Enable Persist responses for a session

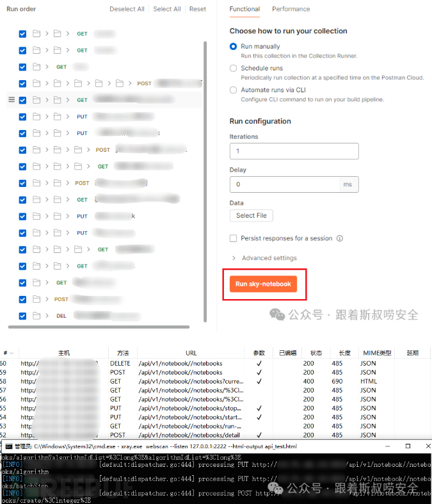point(234,238)
